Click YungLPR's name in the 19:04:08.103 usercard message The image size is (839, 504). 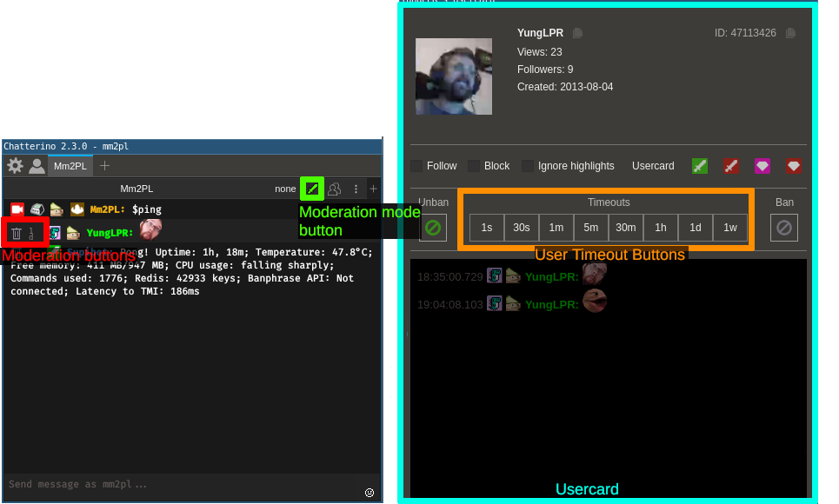click(x=552, y=304)
